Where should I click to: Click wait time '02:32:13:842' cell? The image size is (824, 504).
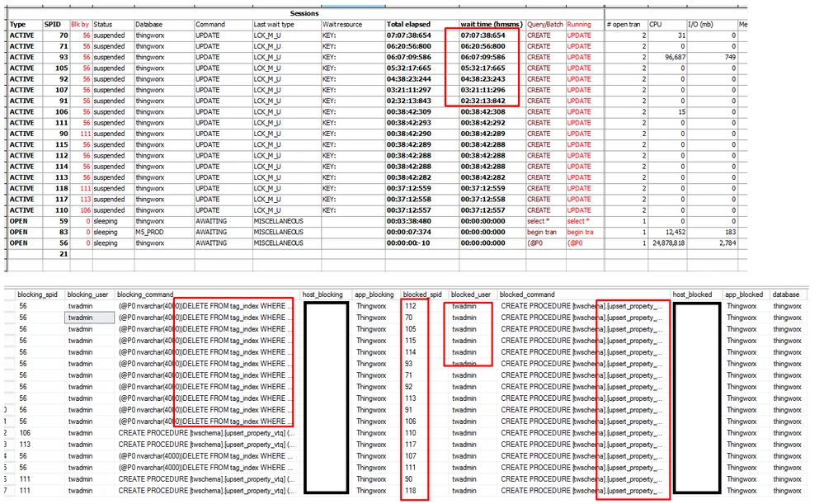point(483,101)
